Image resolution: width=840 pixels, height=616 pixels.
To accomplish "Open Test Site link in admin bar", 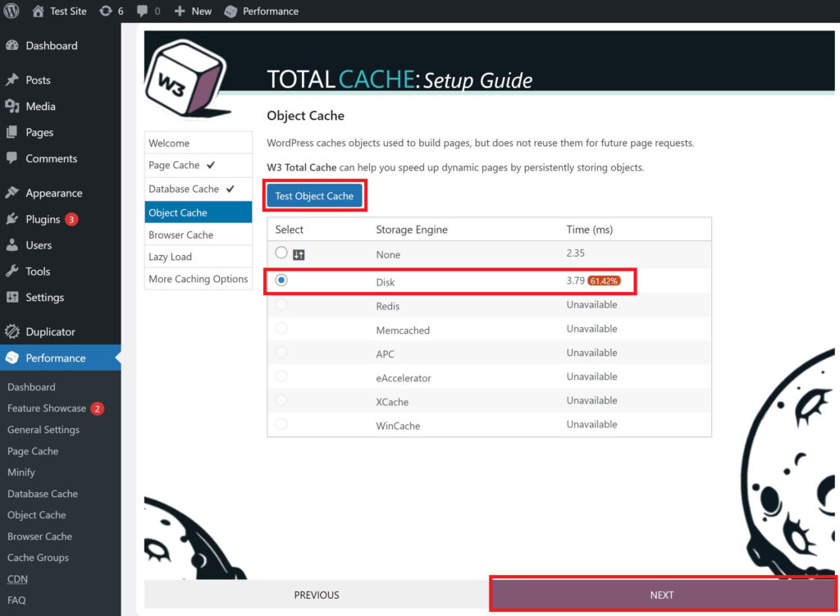I will coord(68,11).
